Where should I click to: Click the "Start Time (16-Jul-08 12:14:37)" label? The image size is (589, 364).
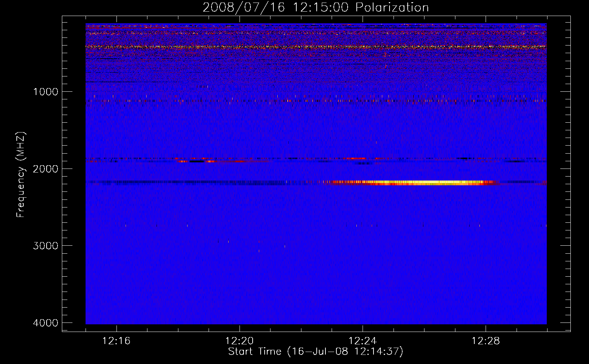316,352
